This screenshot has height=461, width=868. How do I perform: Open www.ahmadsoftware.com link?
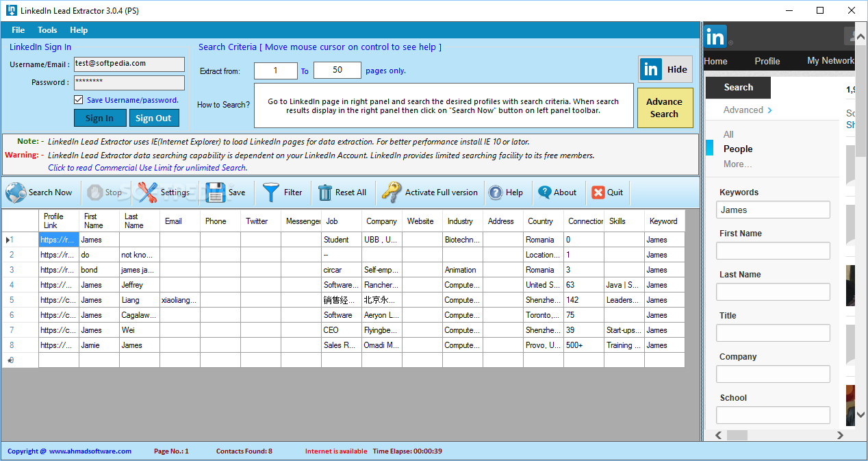tap(90, 451)
